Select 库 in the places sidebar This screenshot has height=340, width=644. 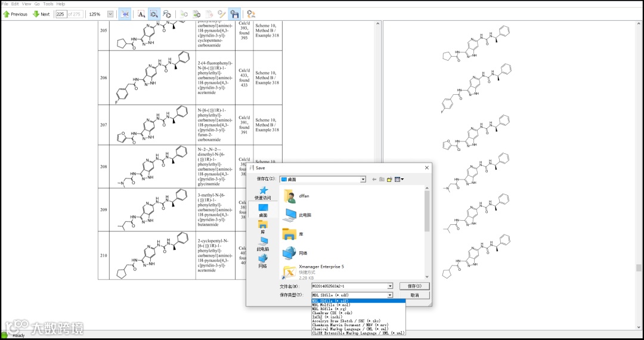tap(263, 227)
